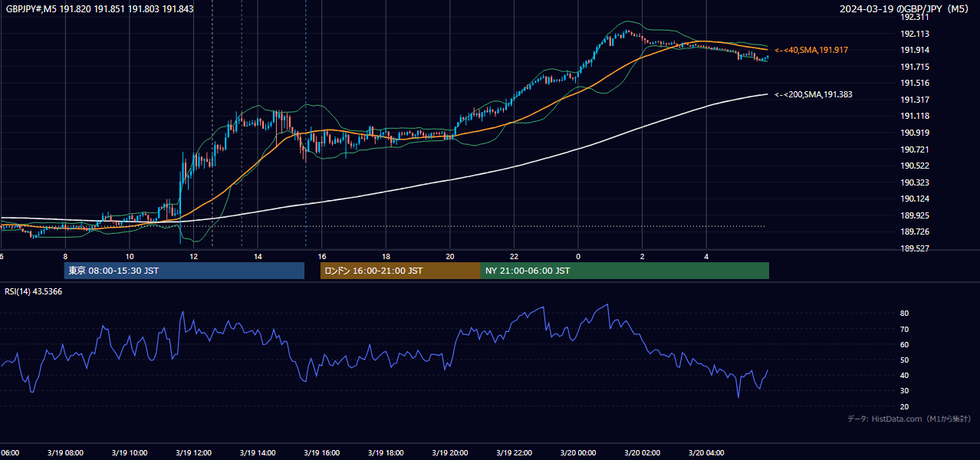
Task: Click RSI scale value 70
Action: [905, 329]
